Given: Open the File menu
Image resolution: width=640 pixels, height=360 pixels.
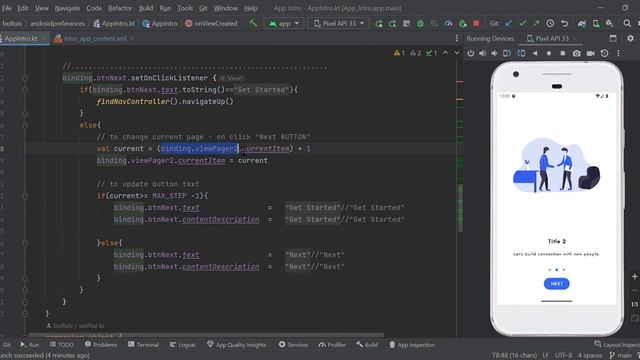Looking at the screenshot, I should coord(7,8).
